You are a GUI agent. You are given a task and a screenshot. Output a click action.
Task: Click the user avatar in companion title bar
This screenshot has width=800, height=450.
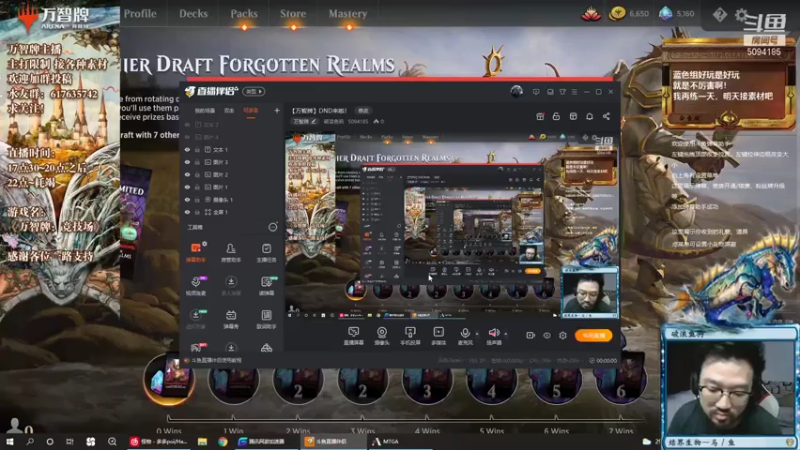coord(516,91)
